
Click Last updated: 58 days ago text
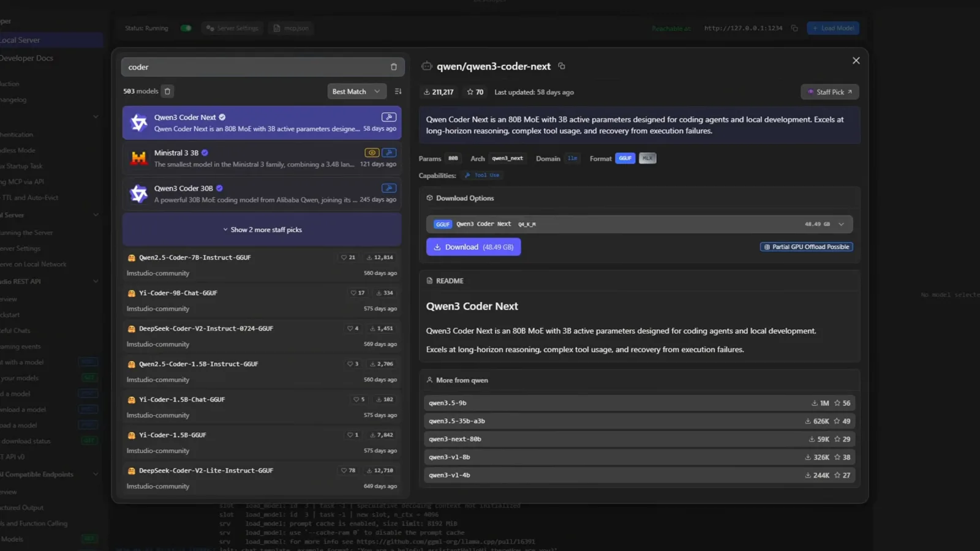coord(534,92)
